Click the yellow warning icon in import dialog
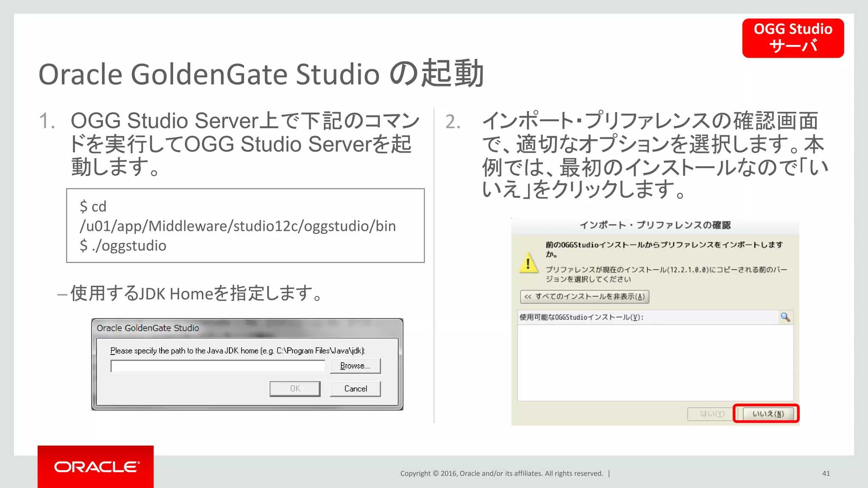The width and height of the screenshot is (868, 488). coord(528,263)
